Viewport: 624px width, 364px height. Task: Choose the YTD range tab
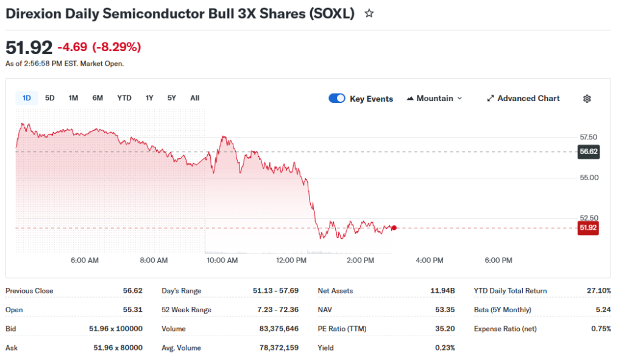click(124, 98)
